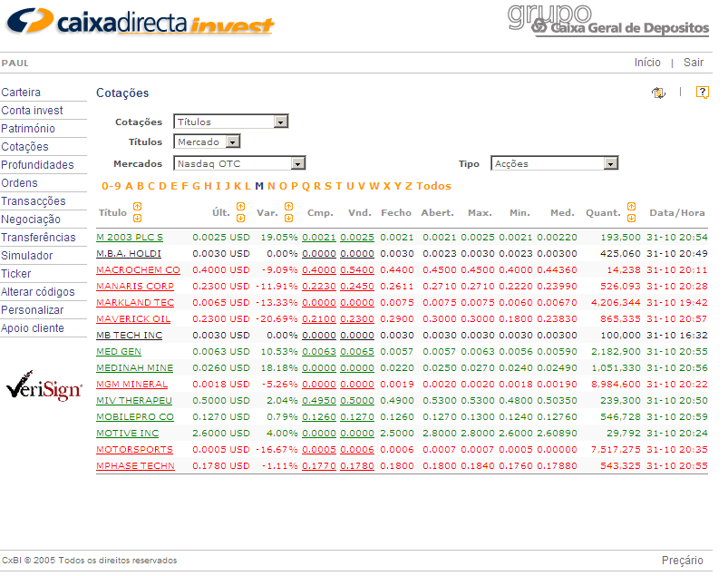Open MOTORSPORTS title link
The width and height of the screenshot is (728, 576).
pos(135,450)
